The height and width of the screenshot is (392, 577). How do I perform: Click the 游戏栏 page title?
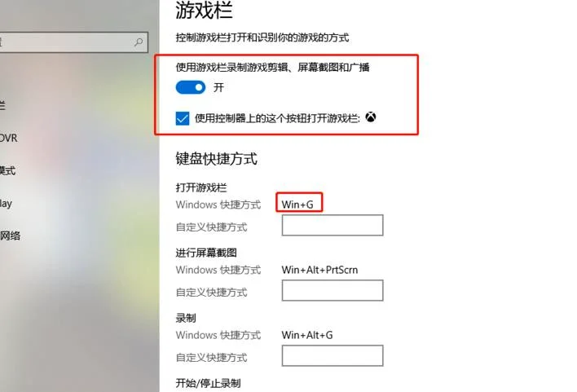[204, 10]
